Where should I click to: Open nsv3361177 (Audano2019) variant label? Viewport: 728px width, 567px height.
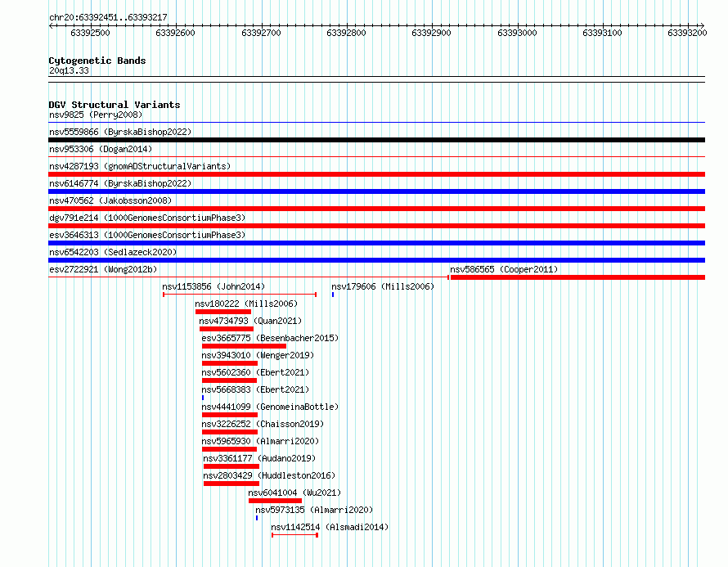(259, 458)
